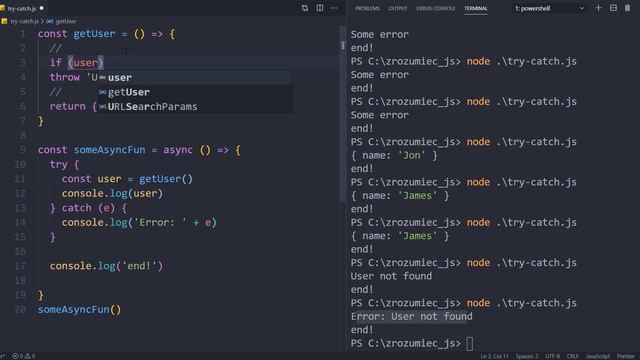The image size is (640, 360).
Task: Switch to the OUTPUT tab
Action: coord(398,8)
